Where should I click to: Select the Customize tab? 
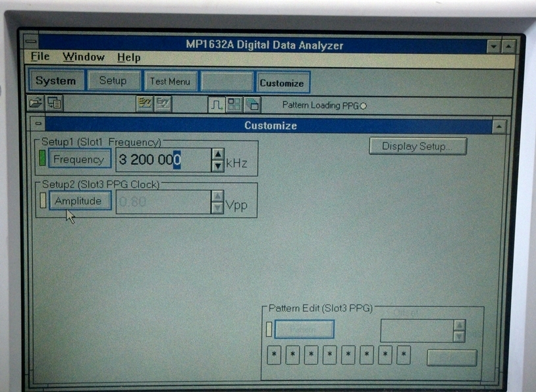point(282,83)
